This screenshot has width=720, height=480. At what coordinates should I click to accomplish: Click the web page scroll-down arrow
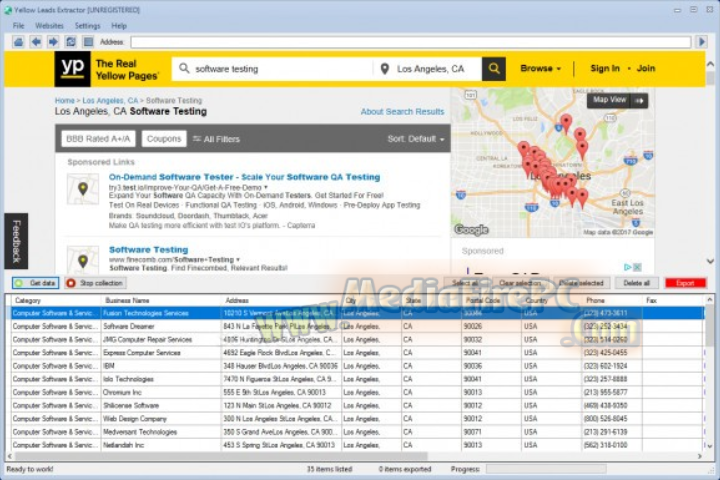710,261
